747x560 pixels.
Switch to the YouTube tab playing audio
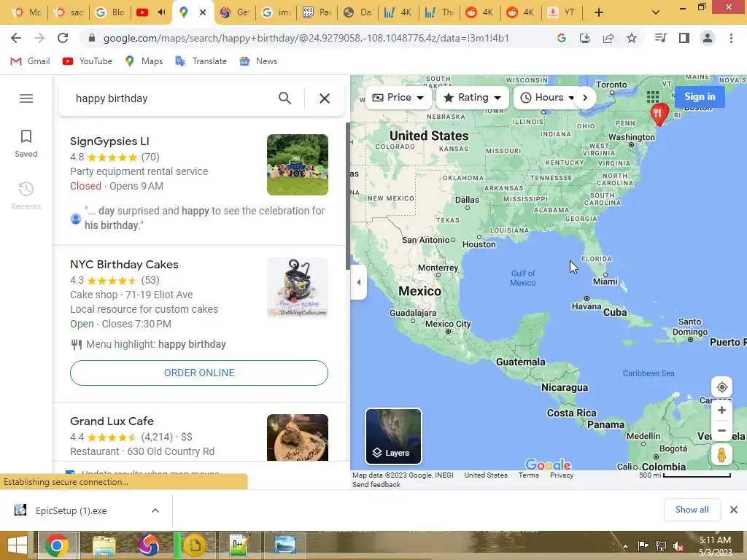click(x=150, y=12)
